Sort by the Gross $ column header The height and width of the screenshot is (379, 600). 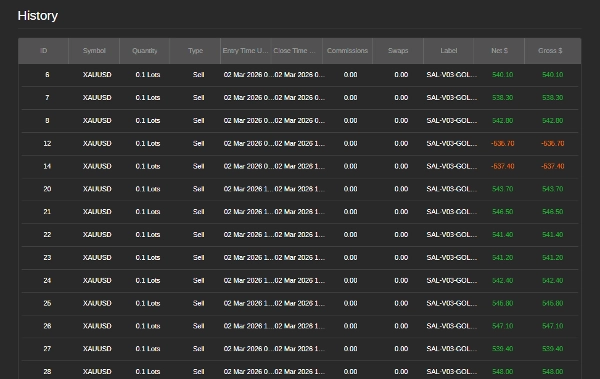[x=553, y=51]
